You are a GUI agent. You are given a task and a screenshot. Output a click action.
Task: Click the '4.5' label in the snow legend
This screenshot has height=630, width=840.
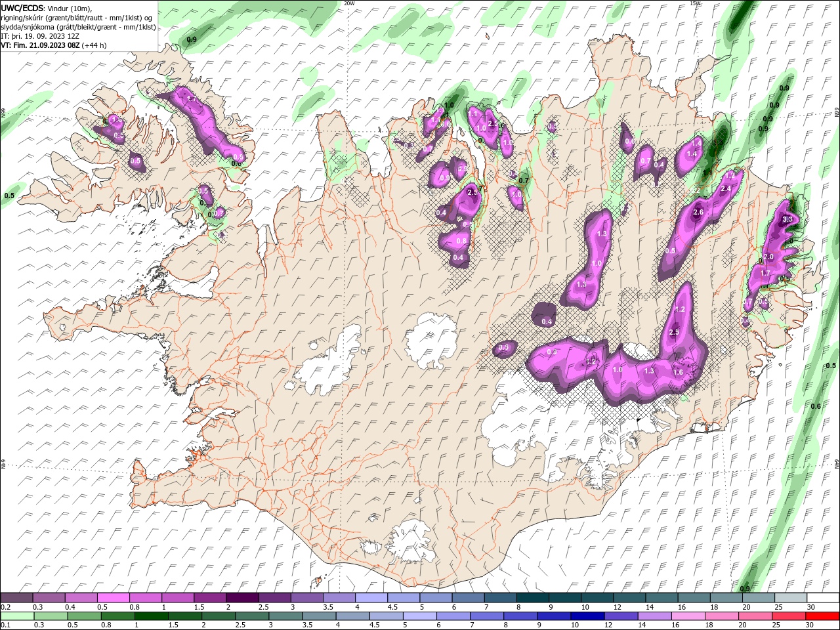pos(392,607)
